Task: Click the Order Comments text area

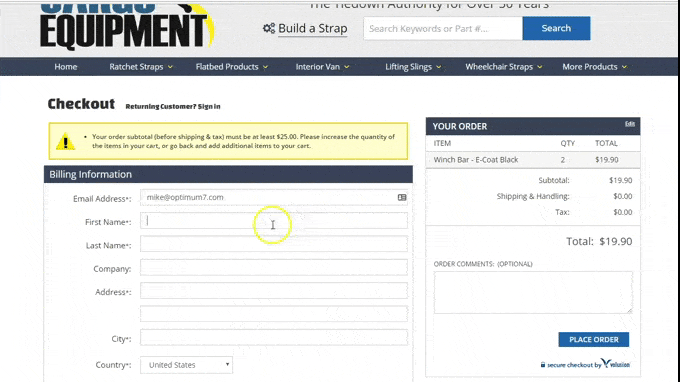Action: tap(533, 292)
